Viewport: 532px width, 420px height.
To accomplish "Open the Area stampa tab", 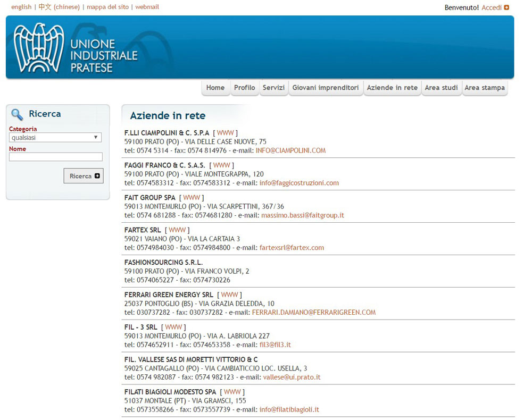I will click(x=485, y=88).
